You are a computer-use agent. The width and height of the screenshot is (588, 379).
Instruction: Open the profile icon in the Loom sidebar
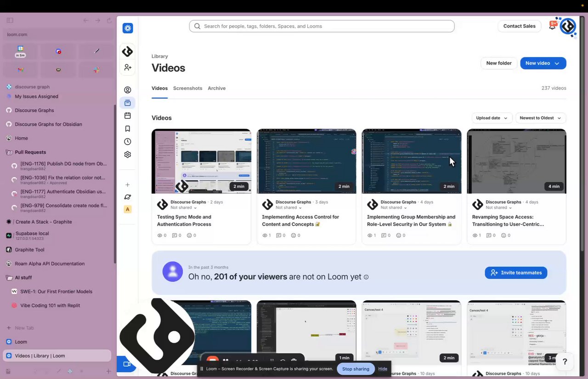click(128, 90)
